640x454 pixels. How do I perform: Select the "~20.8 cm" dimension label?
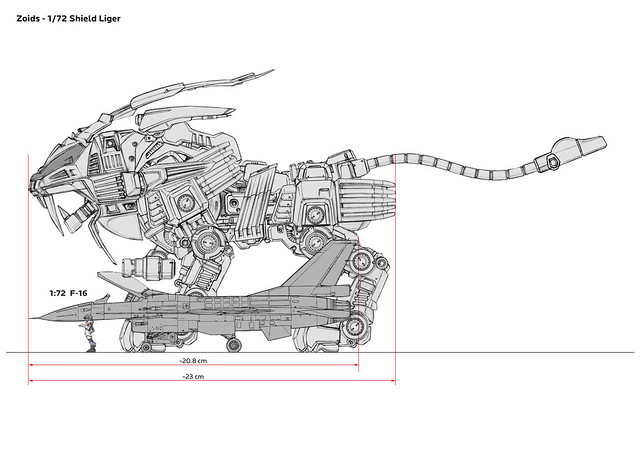pyautogui.click(x=193, y=360)
